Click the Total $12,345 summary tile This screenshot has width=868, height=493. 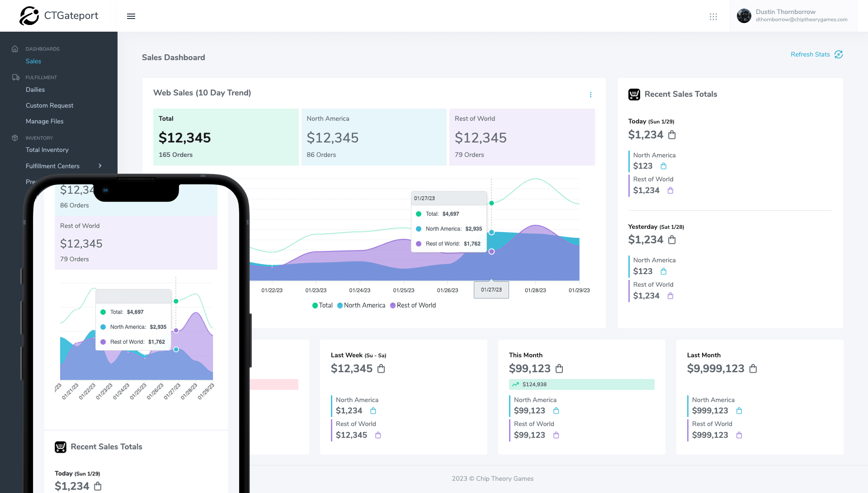coord(226,137)
